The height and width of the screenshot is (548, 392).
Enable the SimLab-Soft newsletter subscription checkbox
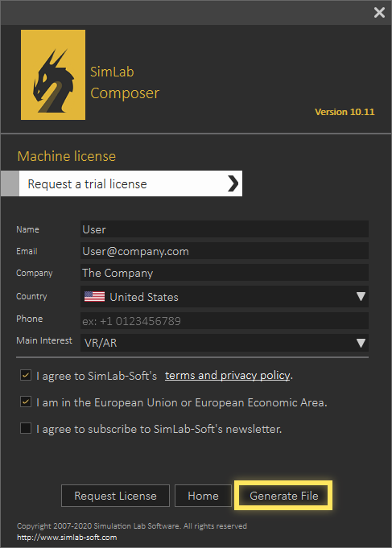26,428
